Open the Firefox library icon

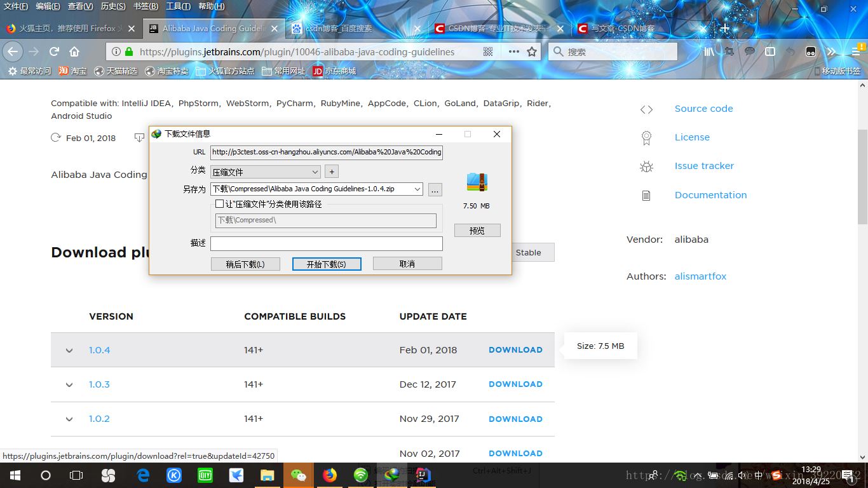[x=709, y=51]
